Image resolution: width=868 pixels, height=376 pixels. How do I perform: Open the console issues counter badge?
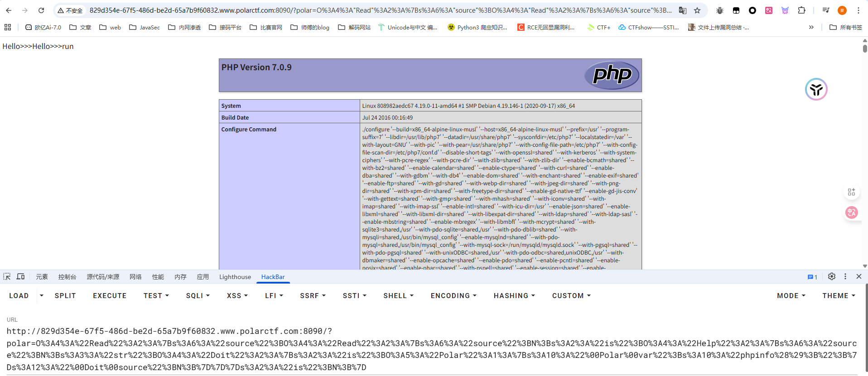(x=812, y=277)
